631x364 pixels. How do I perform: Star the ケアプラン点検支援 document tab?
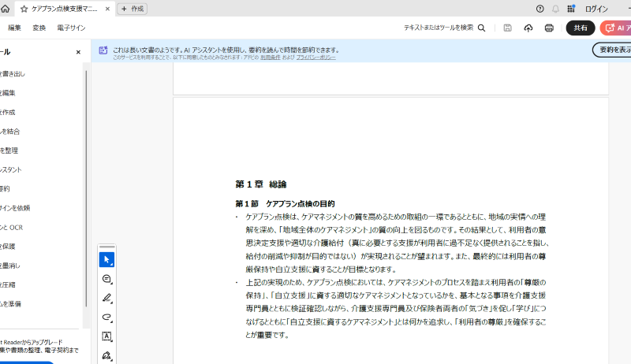(x=24, y=9)
